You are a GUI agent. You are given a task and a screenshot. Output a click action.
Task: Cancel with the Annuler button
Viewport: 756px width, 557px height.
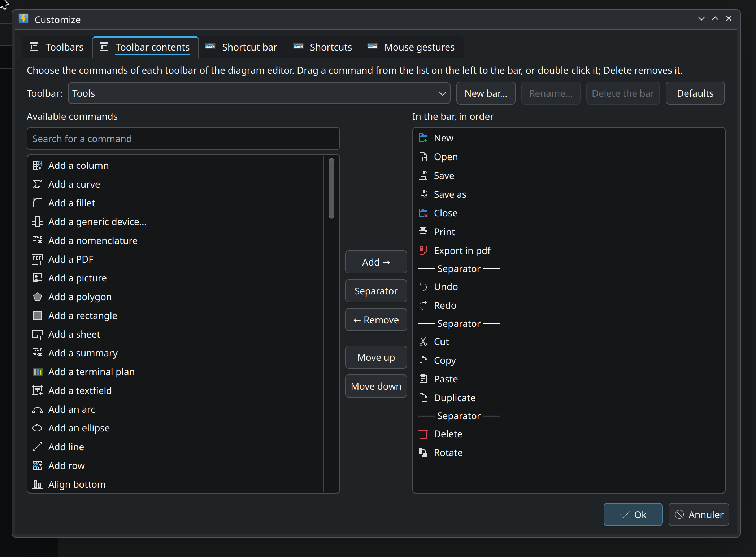pyautogui.click(x=699, y=514)
